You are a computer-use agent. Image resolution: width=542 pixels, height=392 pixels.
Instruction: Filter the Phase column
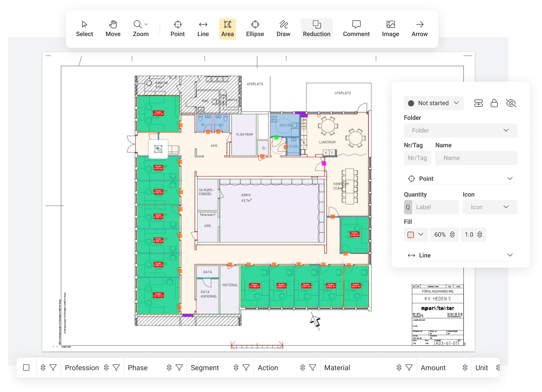pyautogui.click(x=179, y=368)
